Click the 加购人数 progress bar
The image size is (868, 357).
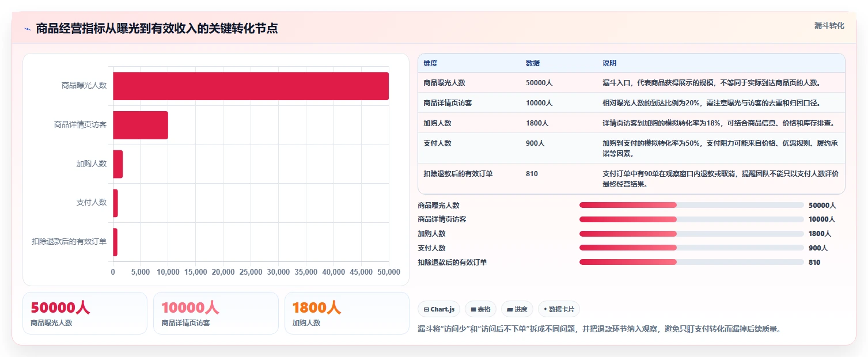(x=691, y=234)
